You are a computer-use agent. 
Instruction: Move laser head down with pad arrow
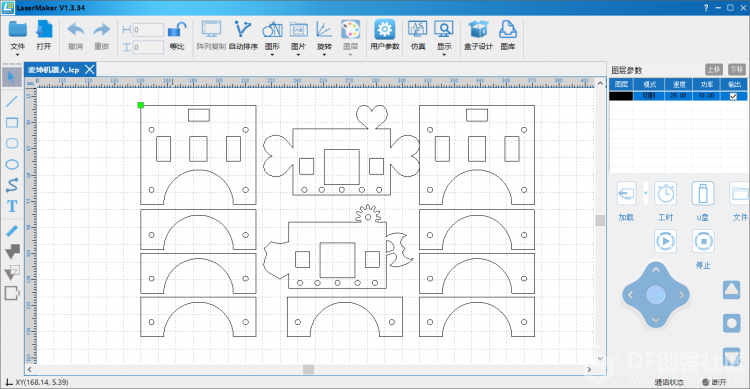tap(656, 321)
